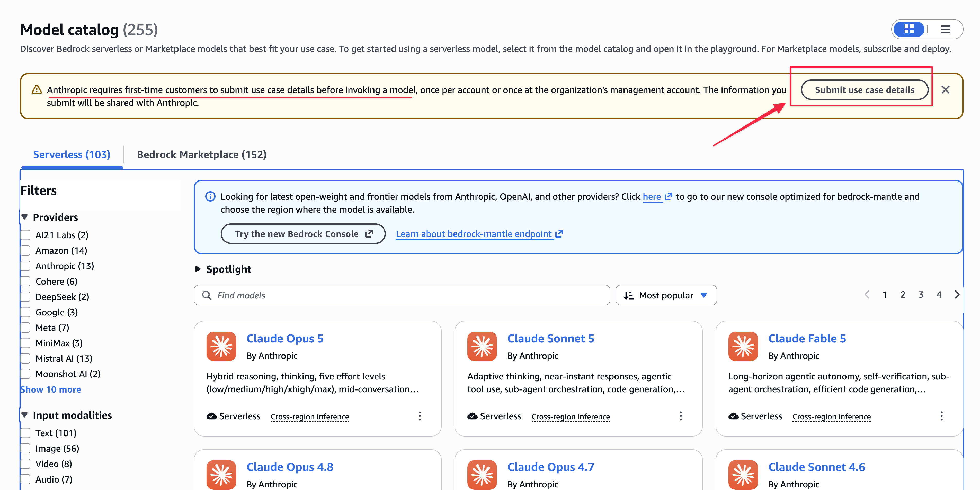The height and width of the screenshot is (490, 980).
Task: Click the Claude Sonnet 5 Anthropic logo
Action: coord(482,346)
